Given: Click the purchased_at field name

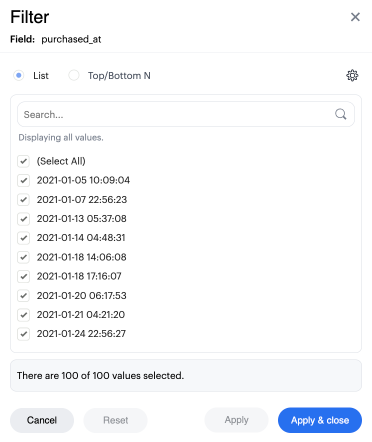Looking at the screenshot, I should pyautogui.click(x=71, y=39).
